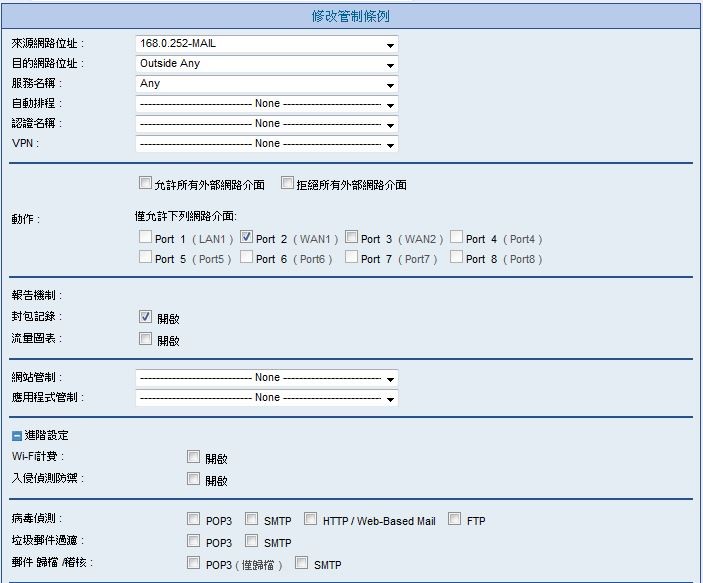Screen dimensions: 703x583
Task: Enable Port 5 (Port5) checkbox
Action: coord(145,257)
